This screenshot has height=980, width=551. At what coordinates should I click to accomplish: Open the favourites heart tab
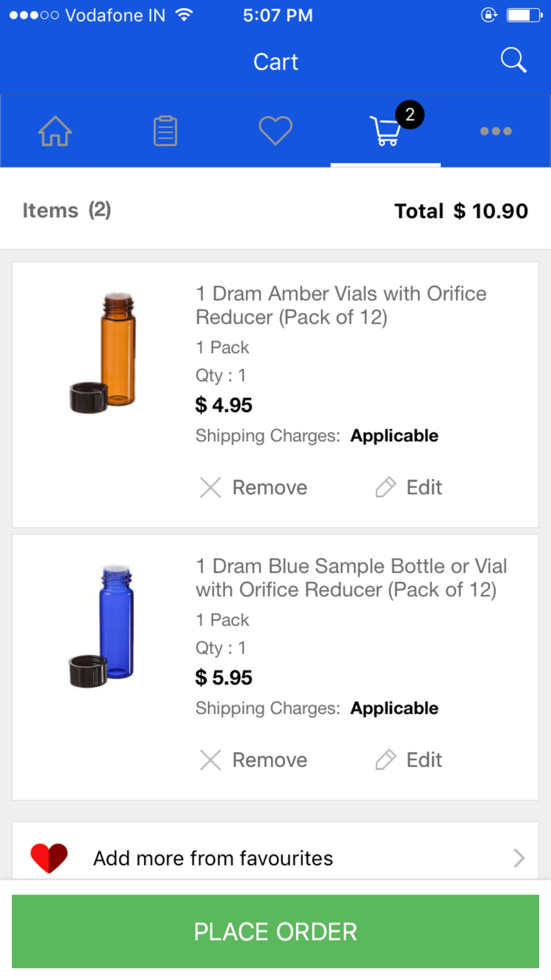pyautogui.click(x=275, y=131)
